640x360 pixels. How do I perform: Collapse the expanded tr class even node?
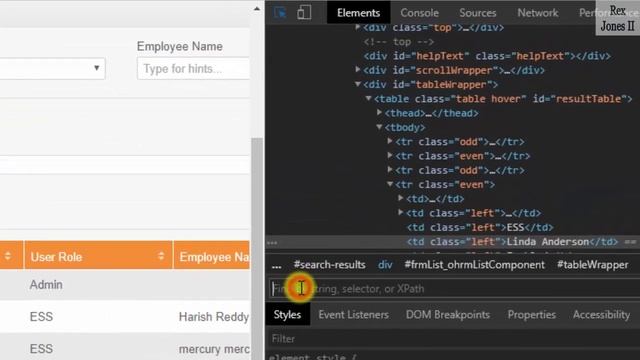coord(390,184)
